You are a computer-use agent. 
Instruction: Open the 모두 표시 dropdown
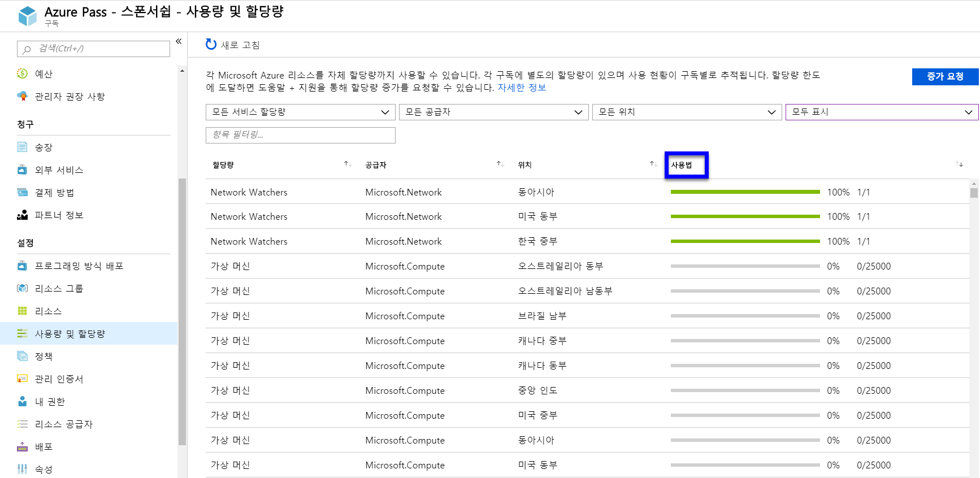point(882,112)
